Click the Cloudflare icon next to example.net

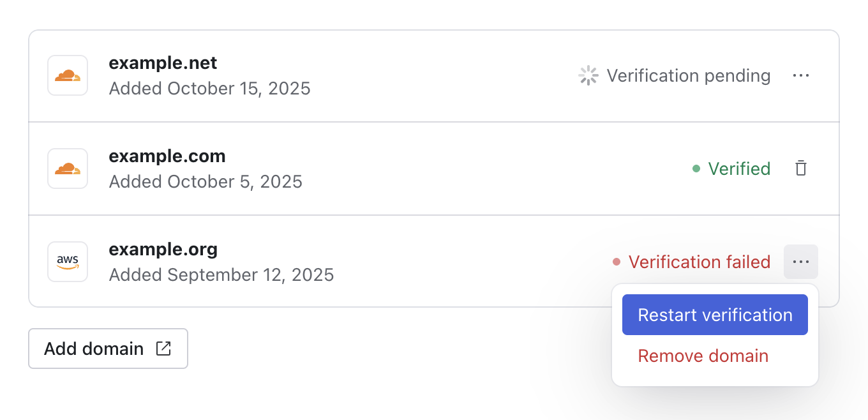[x=67, y=75]
